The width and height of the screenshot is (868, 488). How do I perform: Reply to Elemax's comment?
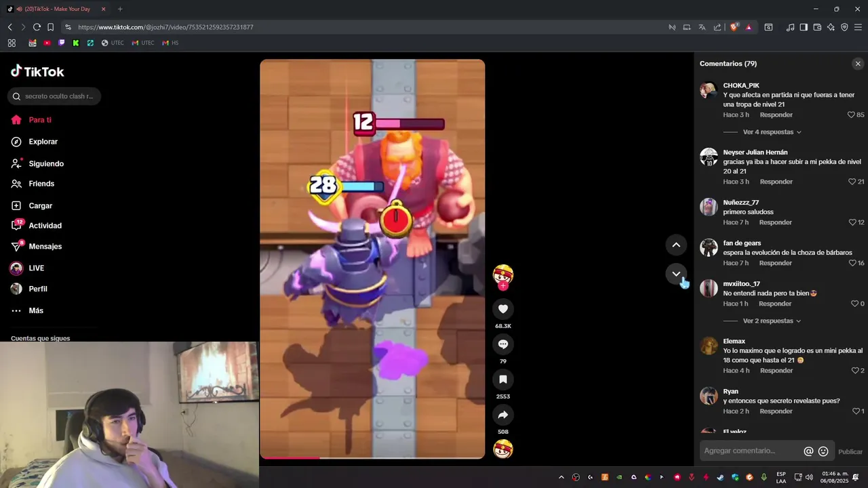point(776,371)
